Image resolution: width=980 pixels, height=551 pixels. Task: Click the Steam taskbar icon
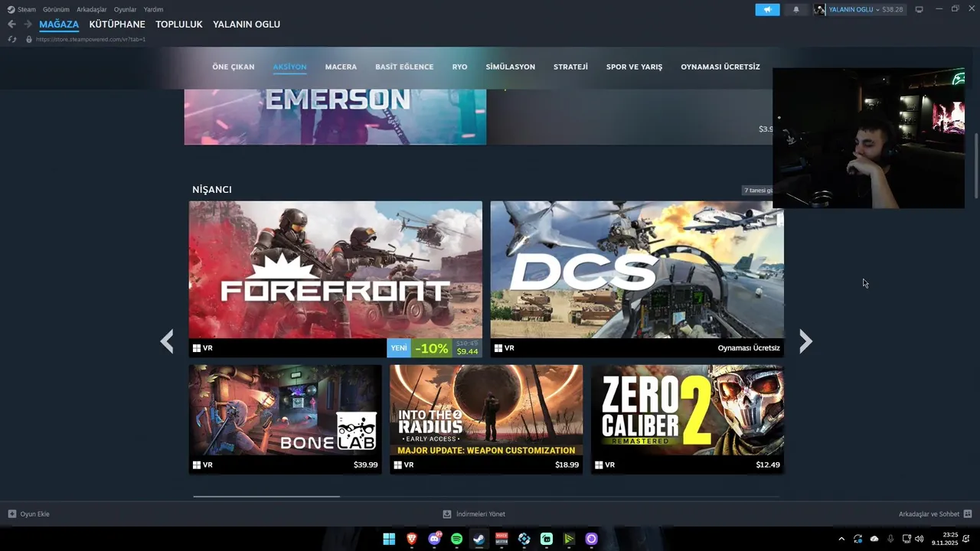point(479,539)
